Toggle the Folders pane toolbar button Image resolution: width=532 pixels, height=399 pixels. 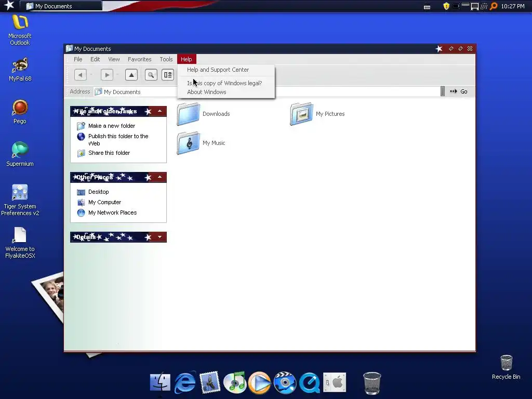point(168,75)
